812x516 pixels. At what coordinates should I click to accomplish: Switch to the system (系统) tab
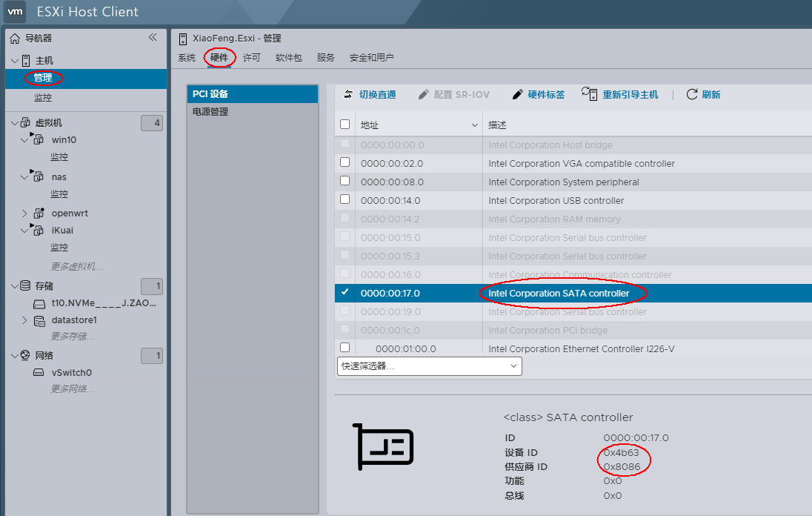coord(187,58)
